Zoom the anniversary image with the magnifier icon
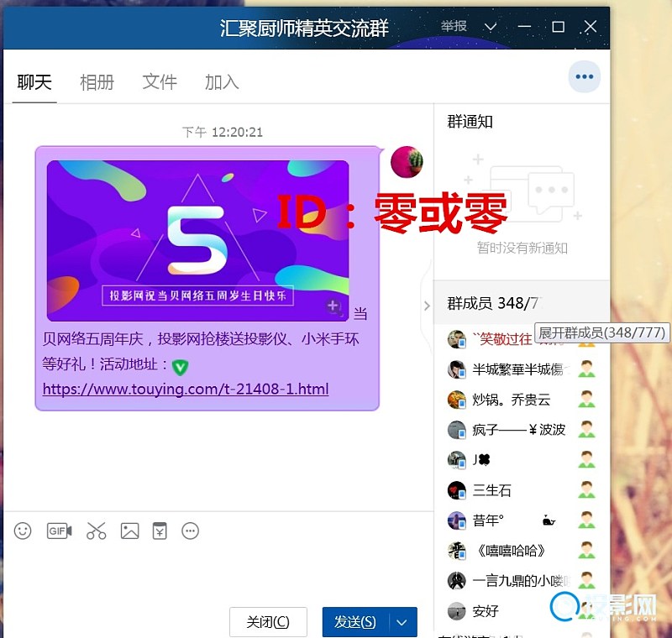 [333, 306]
